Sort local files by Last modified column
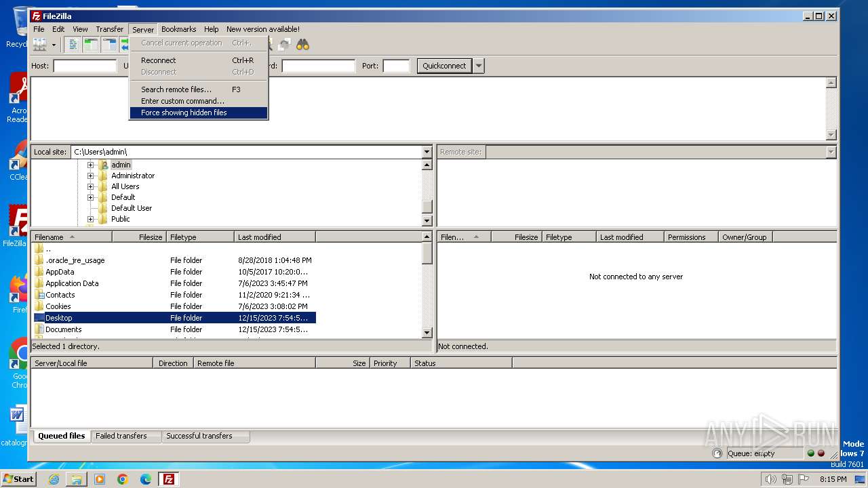The height and width of the screenshot is (488, 868). point(275,237)
